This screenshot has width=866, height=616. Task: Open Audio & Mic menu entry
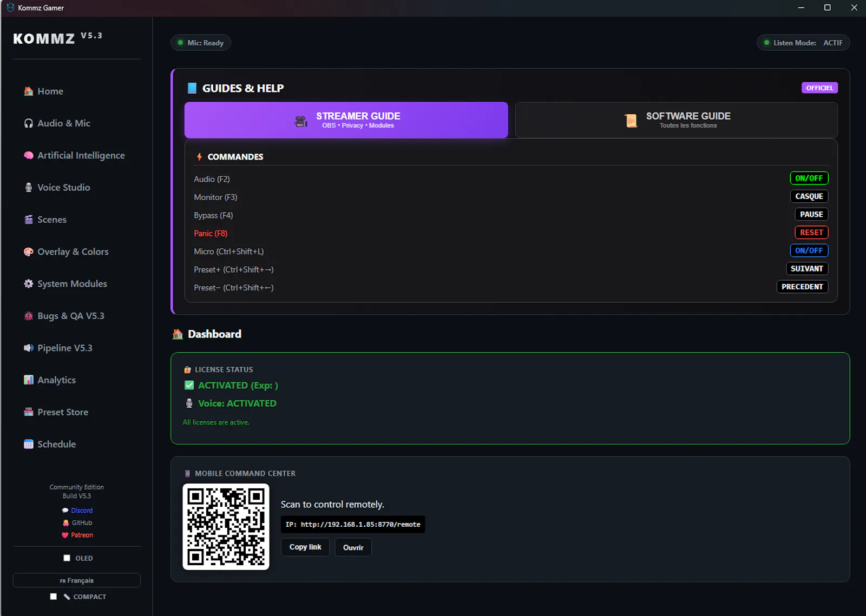tap(64, 123)
